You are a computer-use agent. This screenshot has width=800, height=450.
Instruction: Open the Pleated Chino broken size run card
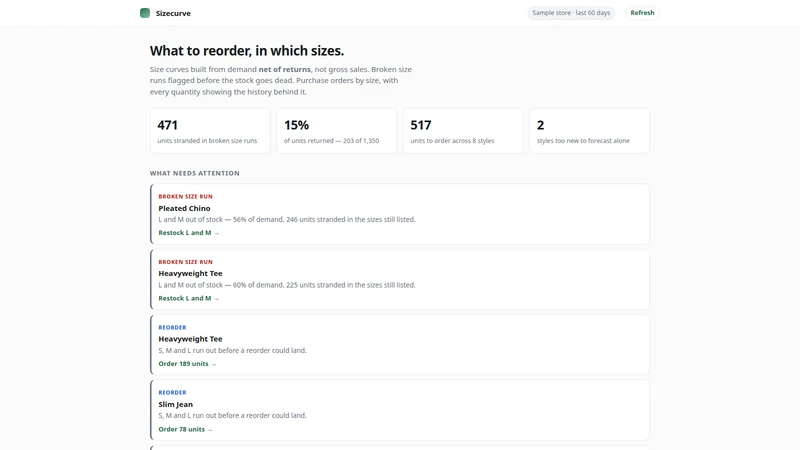tap(400, 214)
